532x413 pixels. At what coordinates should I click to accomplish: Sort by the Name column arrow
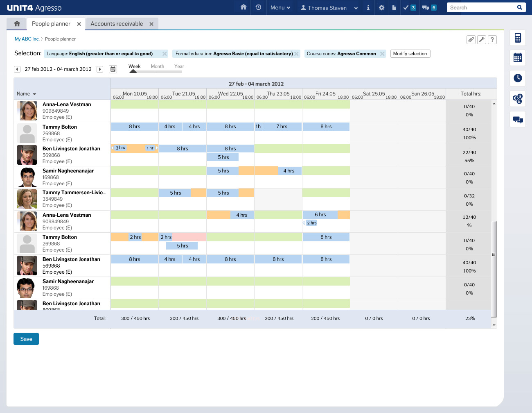(x=34, y=94)
